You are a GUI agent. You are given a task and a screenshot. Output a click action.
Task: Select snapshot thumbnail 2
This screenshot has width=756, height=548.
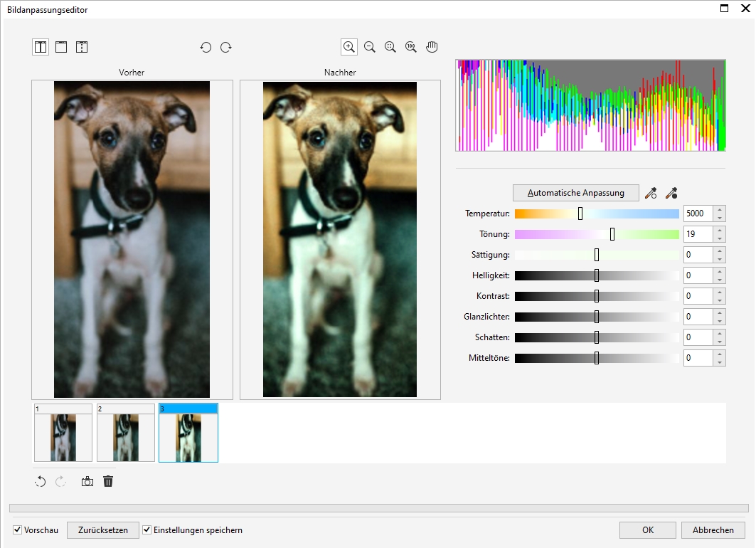click(126, 433)
